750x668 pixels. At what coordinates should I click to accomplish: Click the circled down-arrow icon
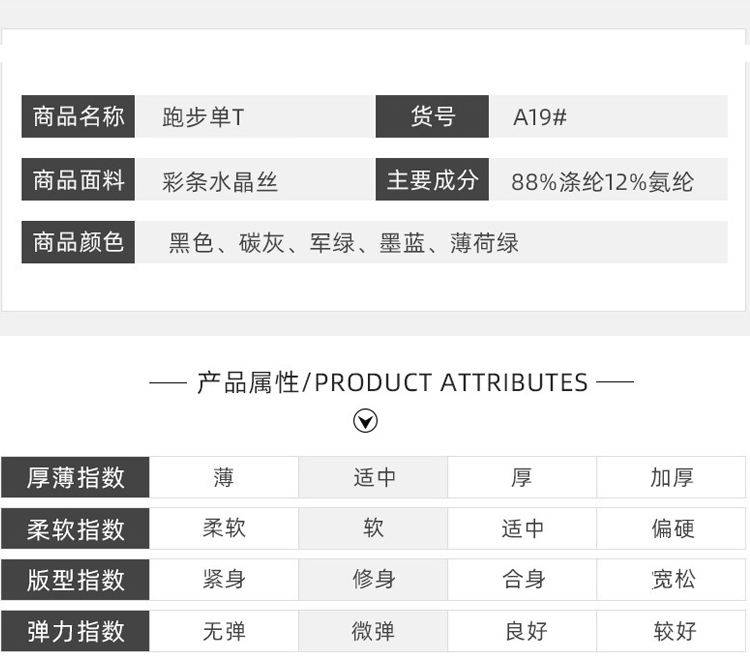pos(366,421)
